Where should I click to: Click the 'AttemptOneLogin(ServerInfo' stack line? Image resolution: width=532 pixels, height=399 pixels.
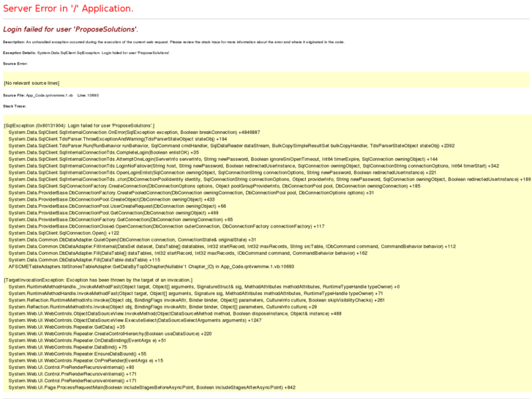click(x=223, y=160)
